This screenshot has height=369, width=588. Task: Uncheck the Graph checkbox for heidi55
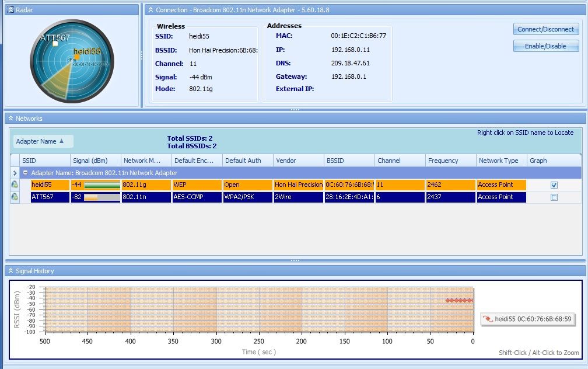[554, 184]
